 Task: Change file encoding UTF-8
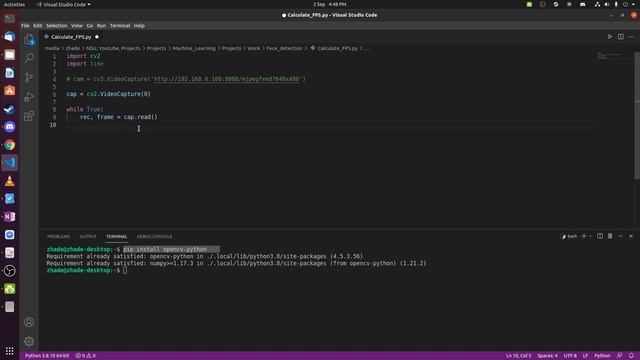click(x=570, y=356)
